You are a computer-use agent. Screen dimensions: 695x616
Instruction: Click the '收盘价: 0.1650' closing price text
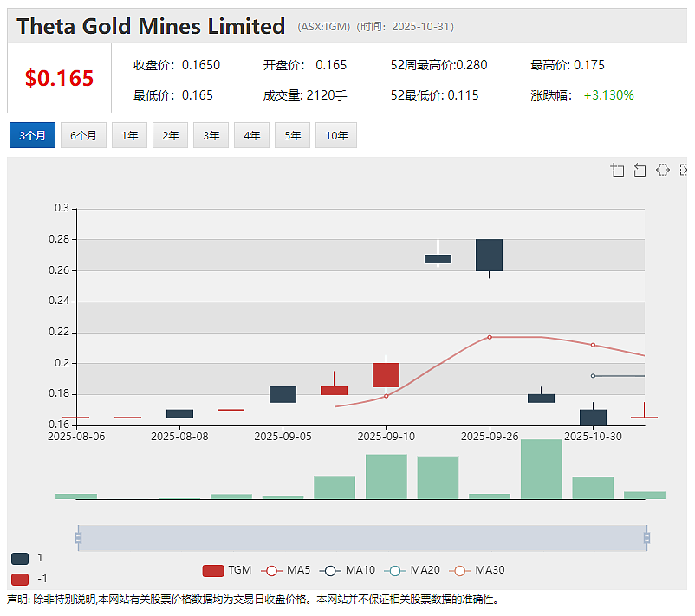coord(177,65)
